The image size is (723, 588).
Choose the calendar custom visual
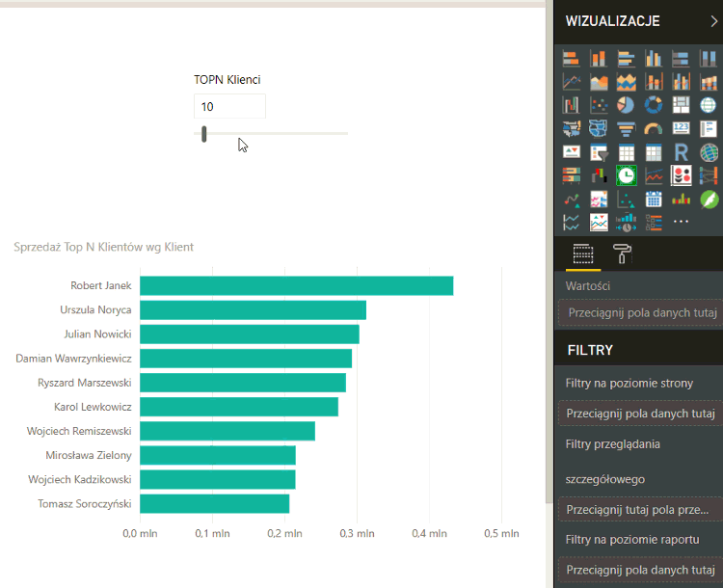pos(654,200)
